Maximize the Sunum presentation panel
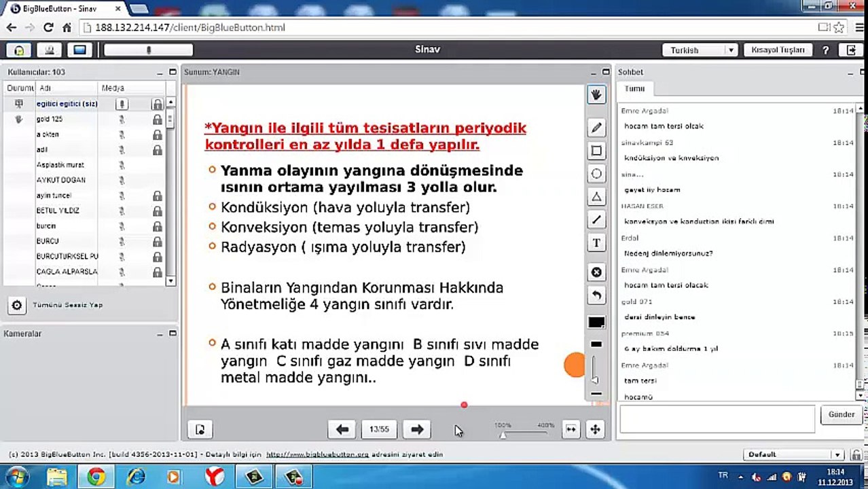Image resolution: width=868 pixels, height=489 pixels. (606, 72)
